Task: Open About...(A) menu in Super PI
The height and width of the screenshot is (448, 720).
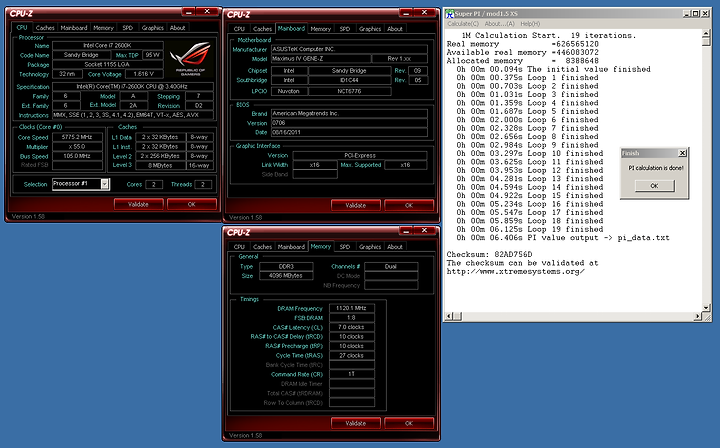Action: (500, 24)
